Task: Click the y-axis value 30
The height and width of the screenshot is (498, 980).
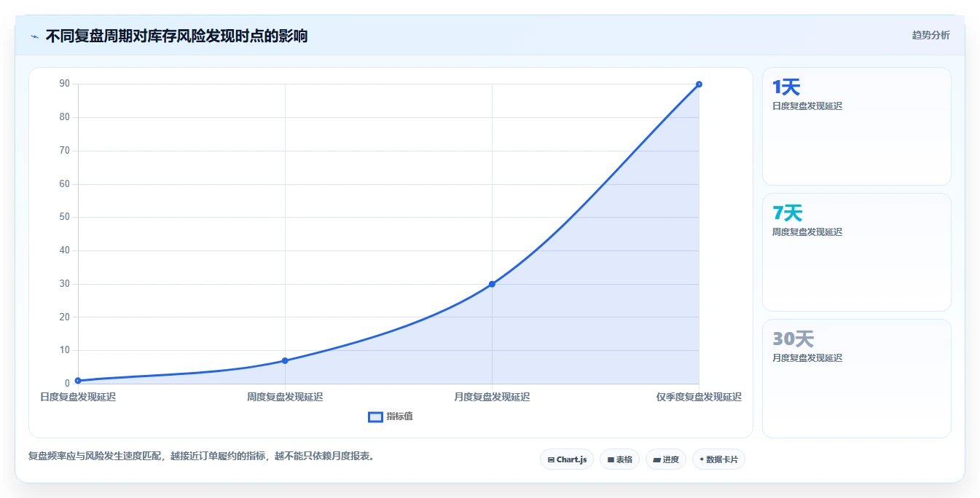Action: click(x=65, y=284)
